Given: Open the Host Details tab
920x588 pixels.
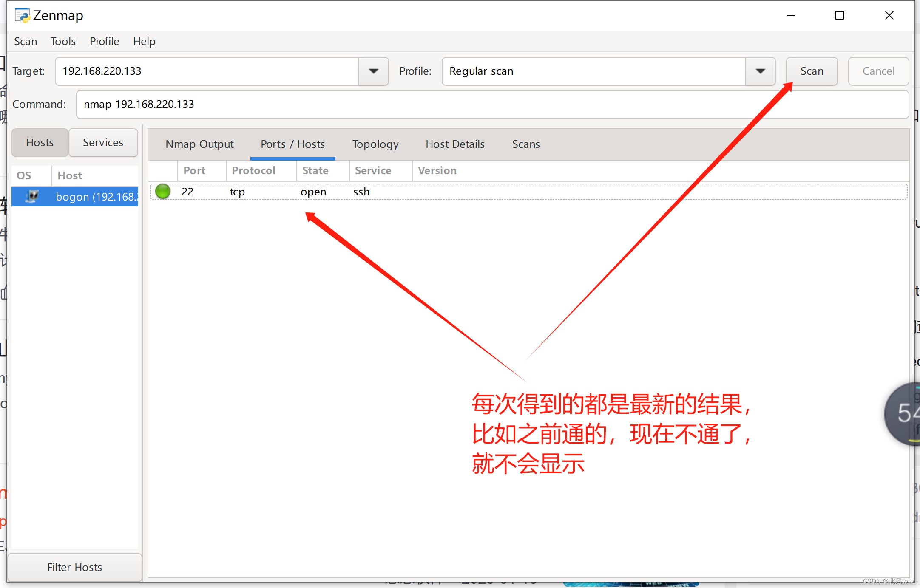Looking at the screenshot, I should point(455,144).
